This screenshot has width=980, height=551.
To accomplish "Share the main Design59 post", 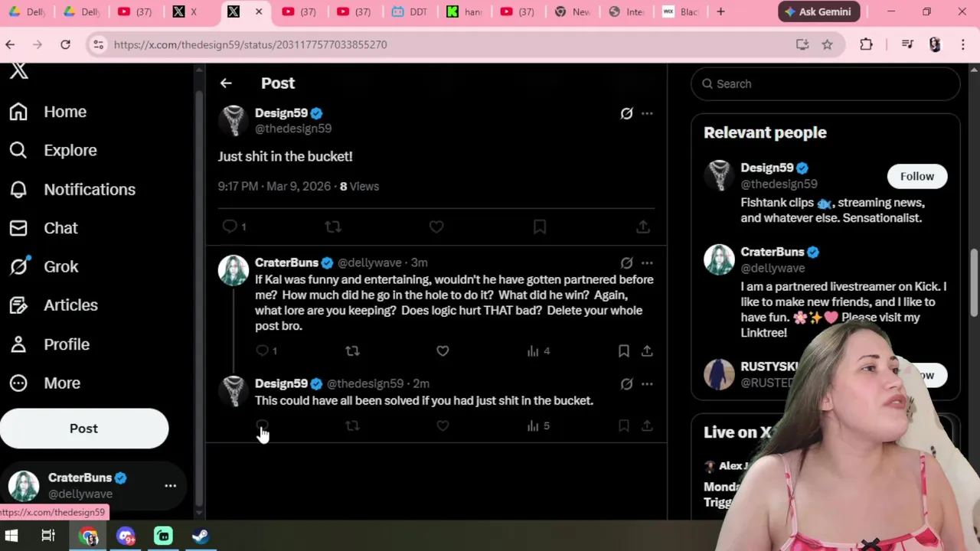I will pos(643,227).
